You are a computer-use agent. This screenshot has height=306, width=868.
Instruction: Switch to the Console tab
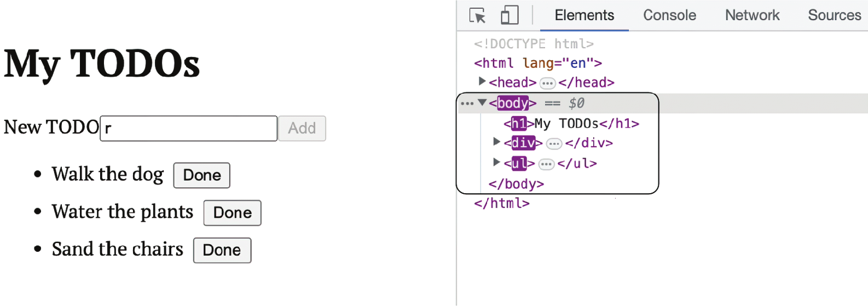669,15
